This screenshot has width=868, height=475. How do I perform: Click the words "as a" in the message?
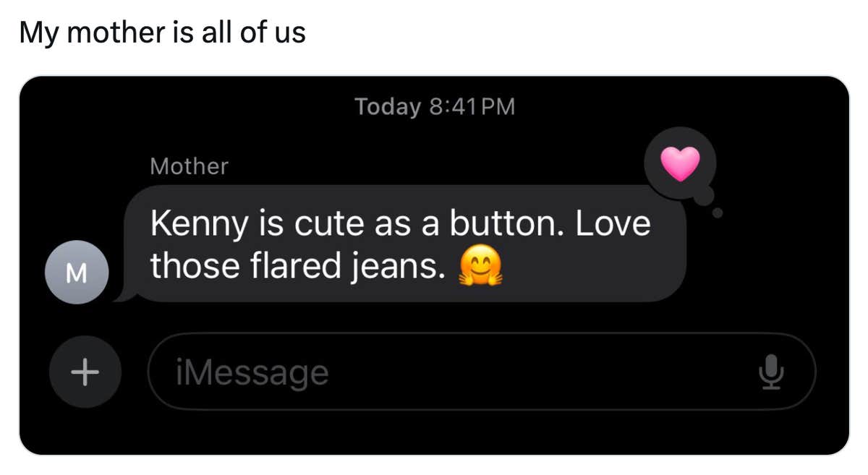(x=408, y=224)
